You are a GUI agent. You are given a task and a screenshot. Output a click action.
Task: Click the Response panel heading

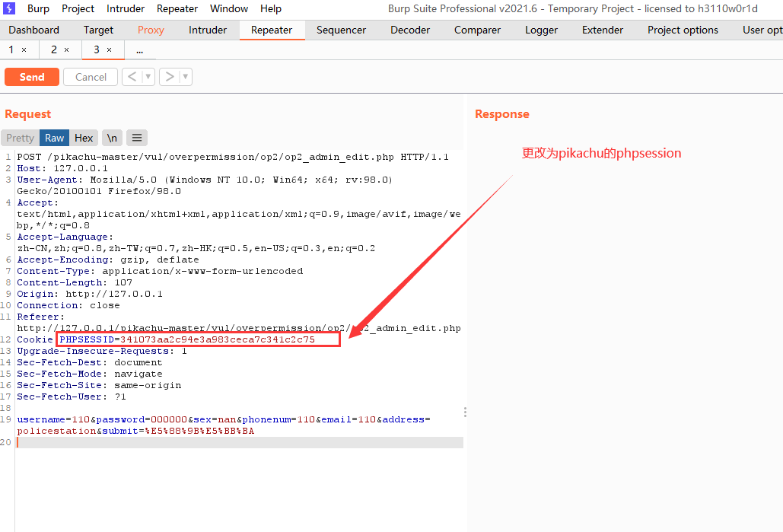coord(502,114)
